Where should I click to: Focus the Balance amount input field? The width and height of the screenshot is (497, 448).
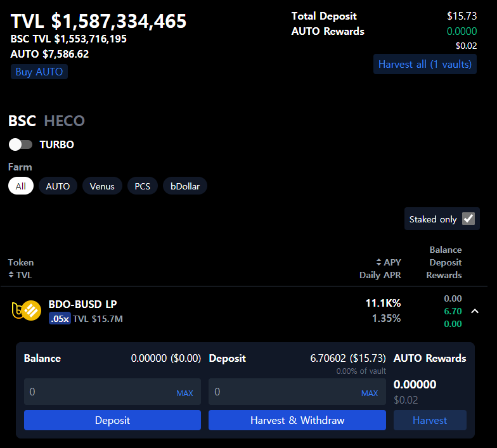pyautogui.click(x=112, y=392)
